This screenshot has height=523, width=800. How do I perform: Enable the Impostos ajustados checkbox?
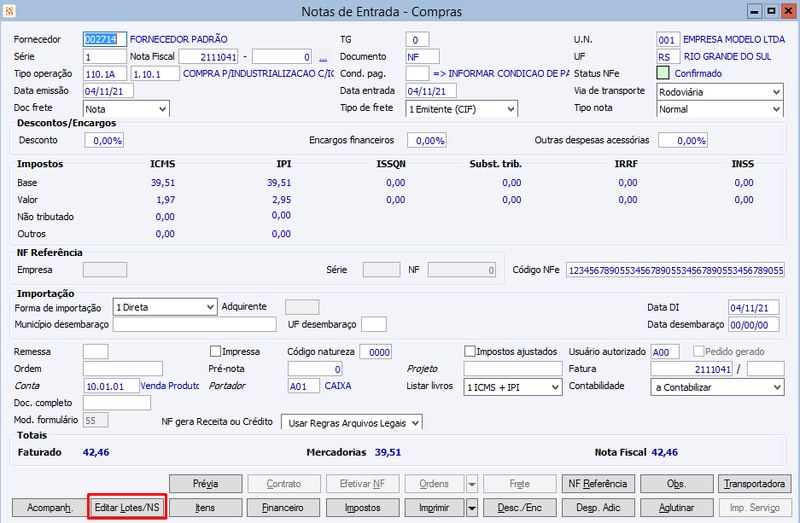(x=470, y=352)
